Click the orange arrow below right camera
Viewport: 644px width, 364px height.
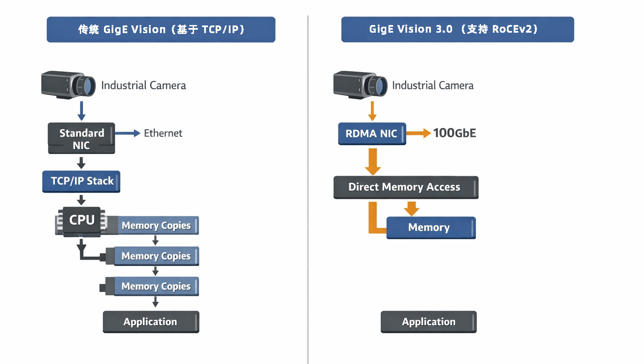(x=372, y=110)
